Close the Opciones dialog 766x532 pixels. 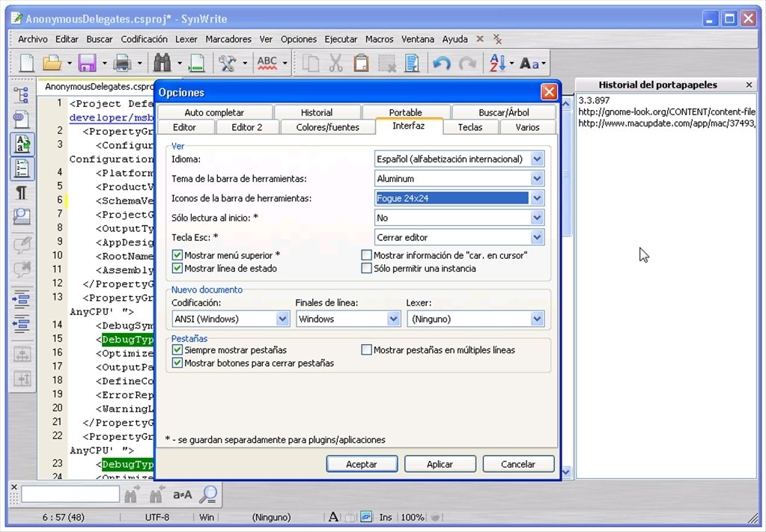549,92
